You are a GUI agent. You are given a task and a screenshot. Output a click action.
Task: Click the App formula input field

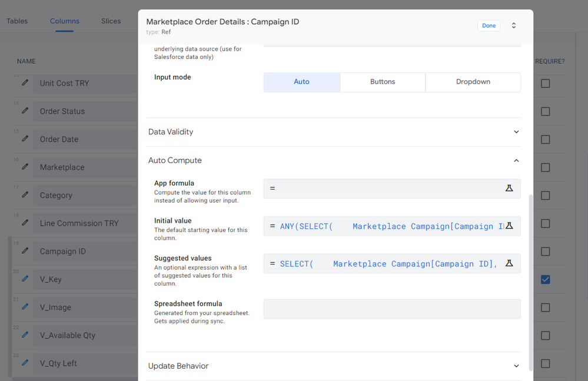(x=392, y=188)
